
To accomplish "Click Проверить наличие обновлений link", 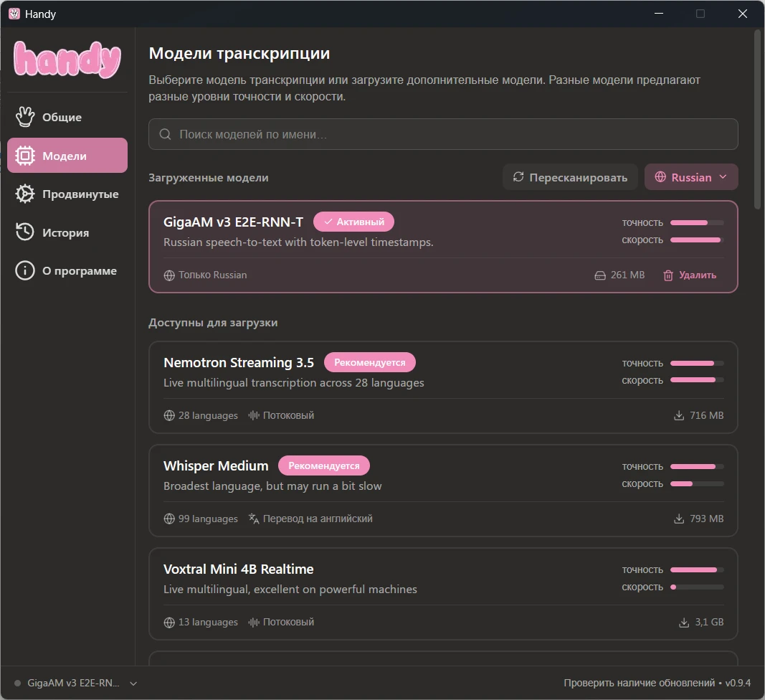I will [x=639, y=683].
